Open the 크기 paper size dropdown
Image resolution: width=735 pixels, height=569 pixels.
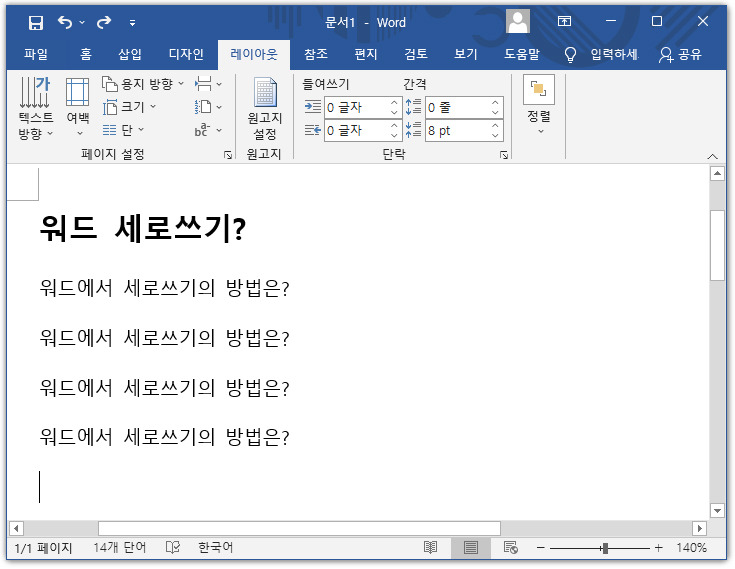tap(129, 107)
